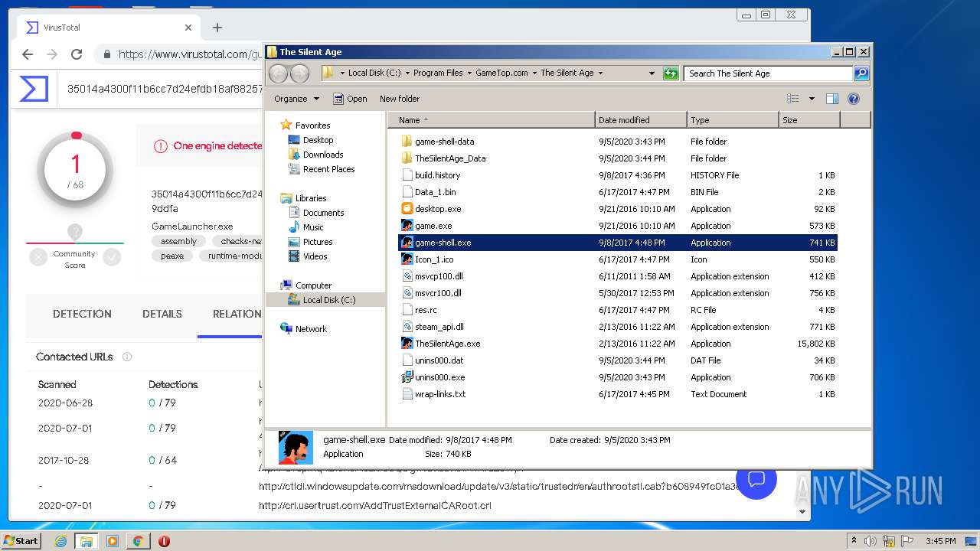Open the address bar history dropdown
The height and width of the screenshot is (551, 980).
(652, 73)
